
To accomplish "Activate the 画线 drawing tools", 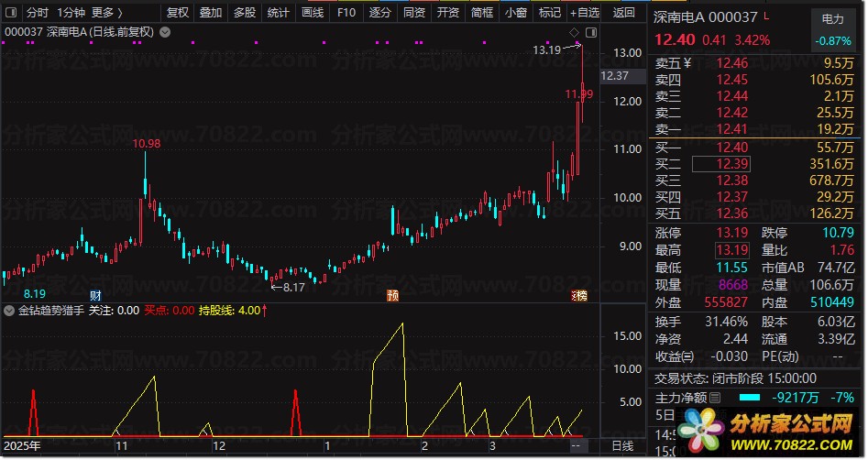I will [313, 12].
